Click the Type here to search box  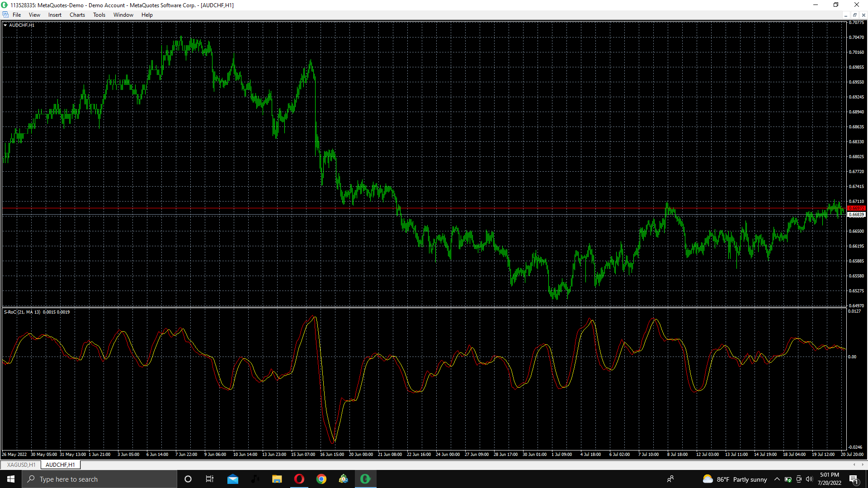click(x=99, y=479)
